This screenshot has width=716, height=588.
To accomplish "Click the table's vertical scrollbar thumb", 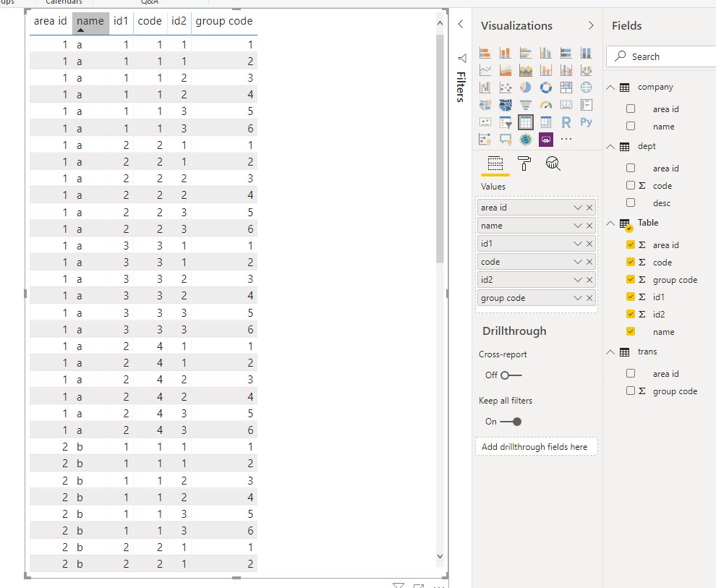I will point(440,148).
